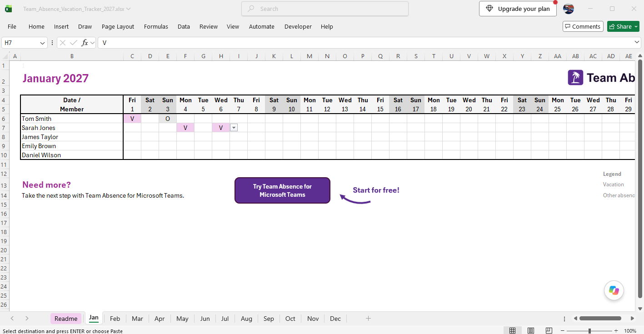Click the Excel app icon in title bar
Viewport: 644px width, 334px height.
point(9,9)
